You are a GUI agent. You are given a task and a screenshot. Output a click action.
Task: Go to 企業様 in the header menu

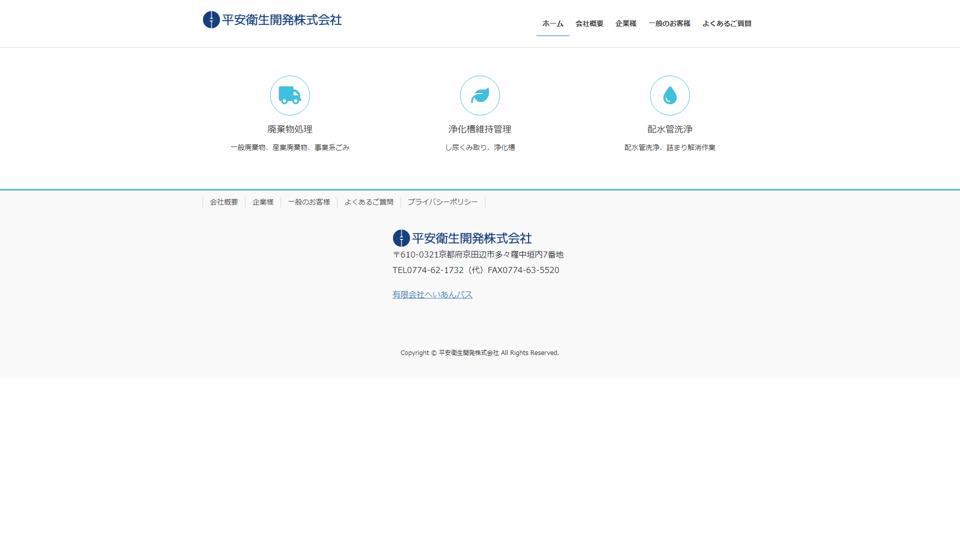pos(626,24)
